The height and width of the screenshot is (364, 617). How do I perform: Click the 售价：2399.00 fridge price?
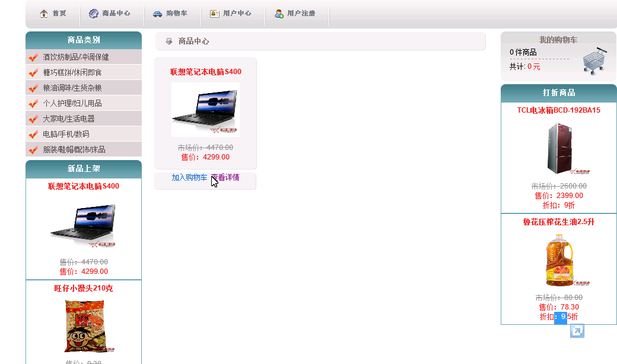[559, 196]
